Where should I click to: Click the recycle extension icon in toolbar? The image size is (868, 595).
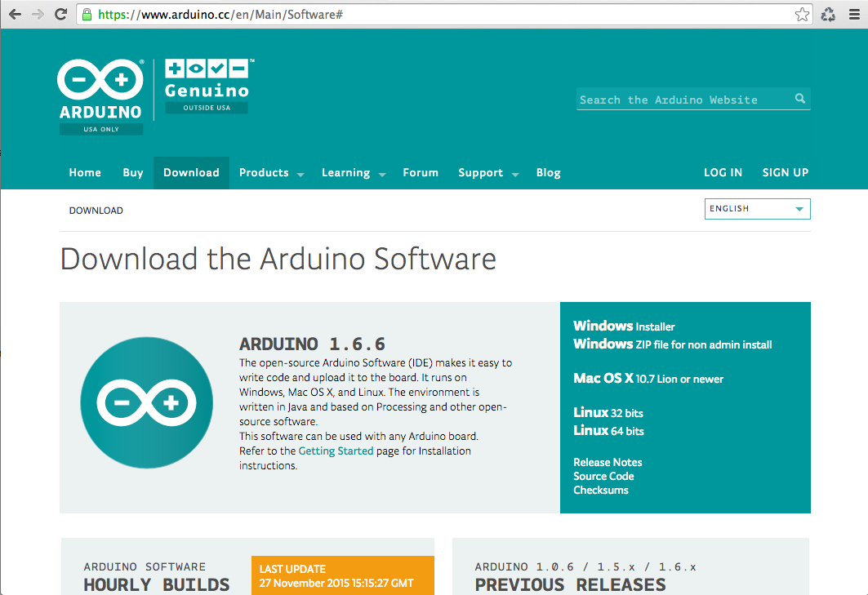[x=828, y=15]
